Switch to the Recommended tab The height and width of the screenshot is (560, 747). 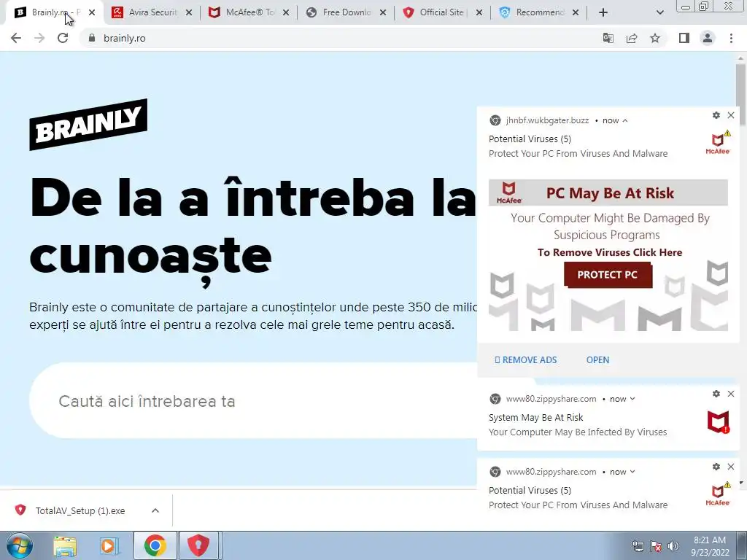coord(539,12)
